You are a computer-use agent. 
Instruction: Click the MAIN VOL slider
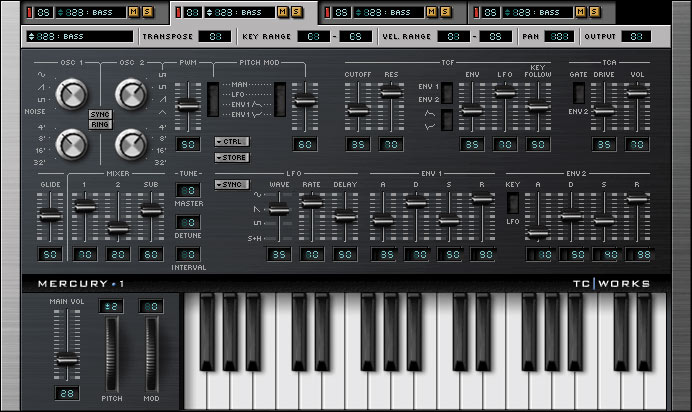coord(67,345)
